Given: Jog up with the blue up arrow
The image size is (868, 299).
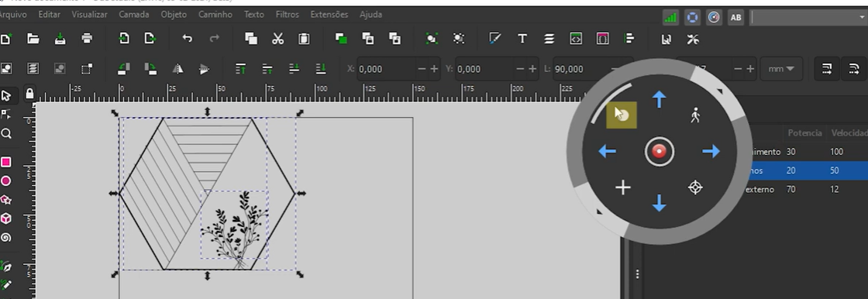Looking at the screenshot, I should (659, 100).
